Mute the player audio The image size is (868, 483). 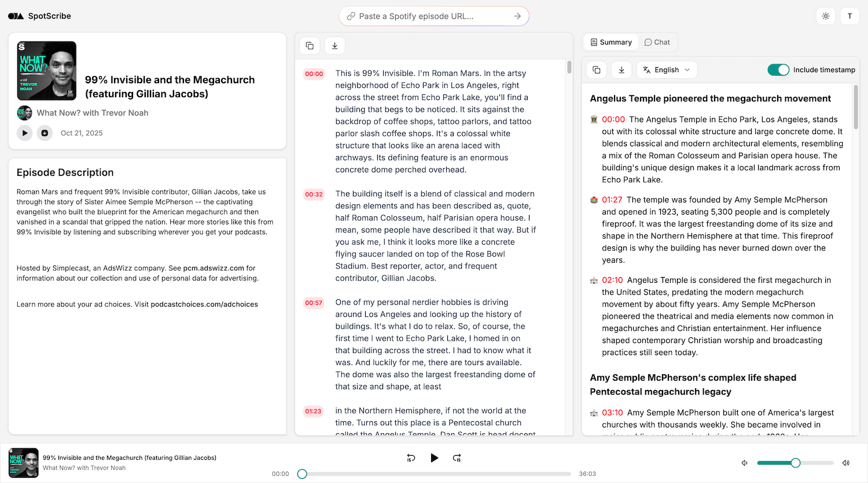coord(745,463)
